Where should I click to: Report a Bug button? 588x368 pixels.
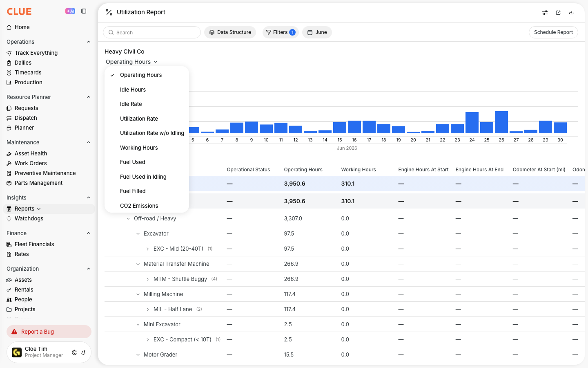49,332
